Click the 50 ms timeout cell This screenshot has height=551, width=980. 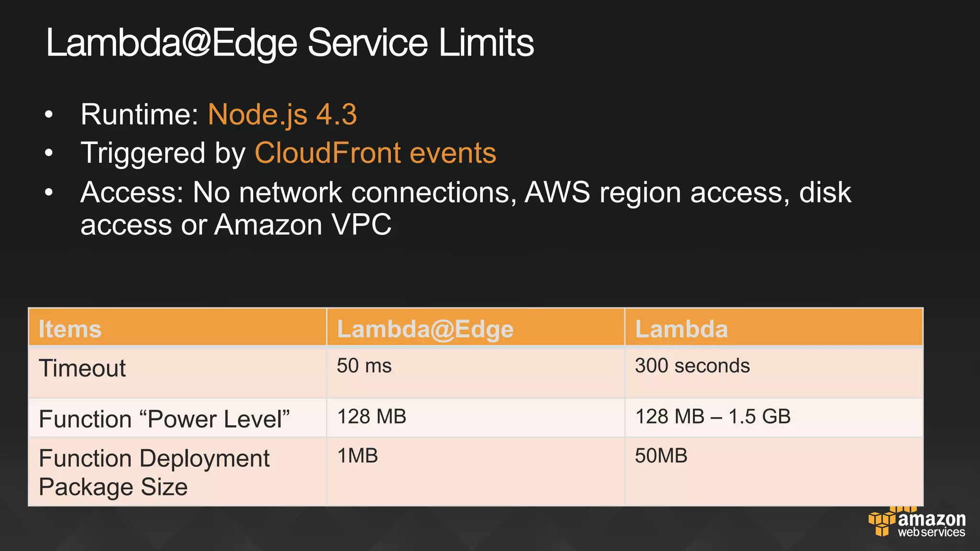(364, 366)
